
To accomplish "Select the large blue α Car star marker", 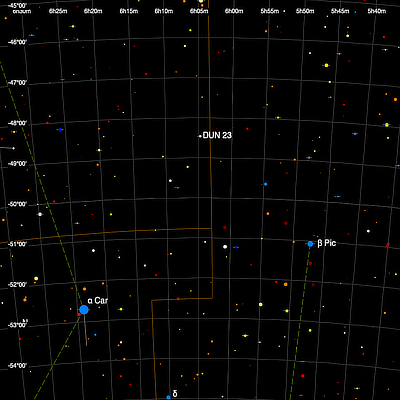I will pyautogui.click(x=84, y=310).
